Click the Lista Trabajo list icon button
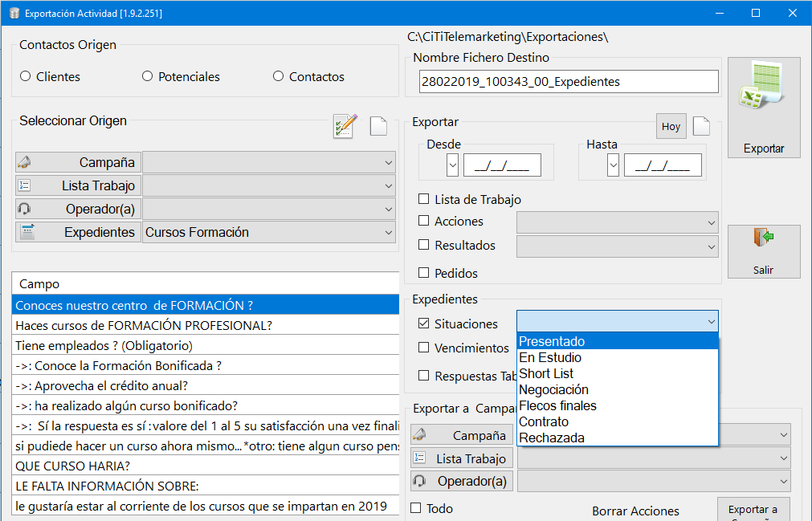 78,185
